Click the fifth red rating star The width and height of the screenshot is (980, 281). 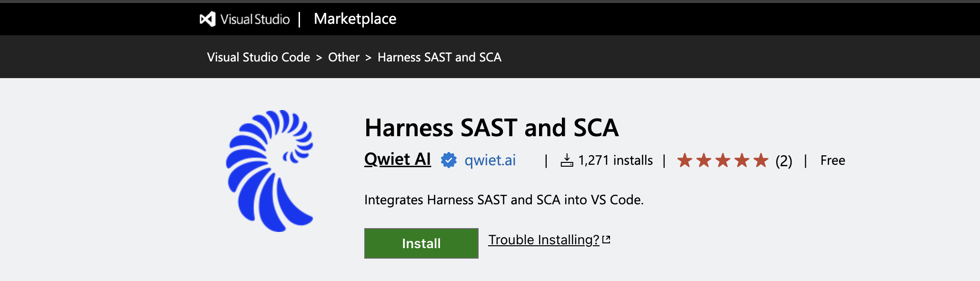click(762, 161)
